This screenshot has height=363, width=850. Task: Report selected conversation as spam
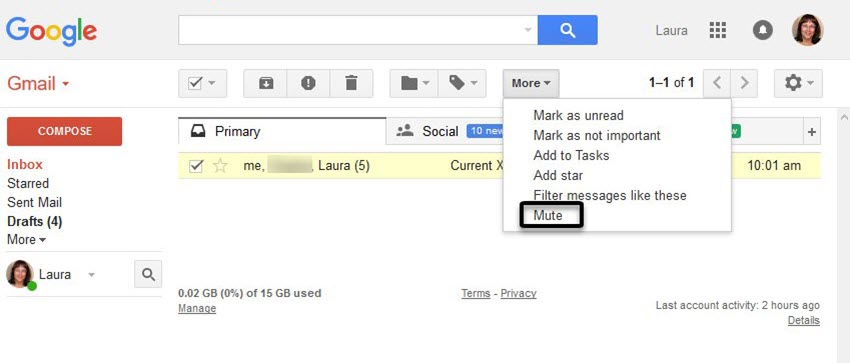coord(308,83)
